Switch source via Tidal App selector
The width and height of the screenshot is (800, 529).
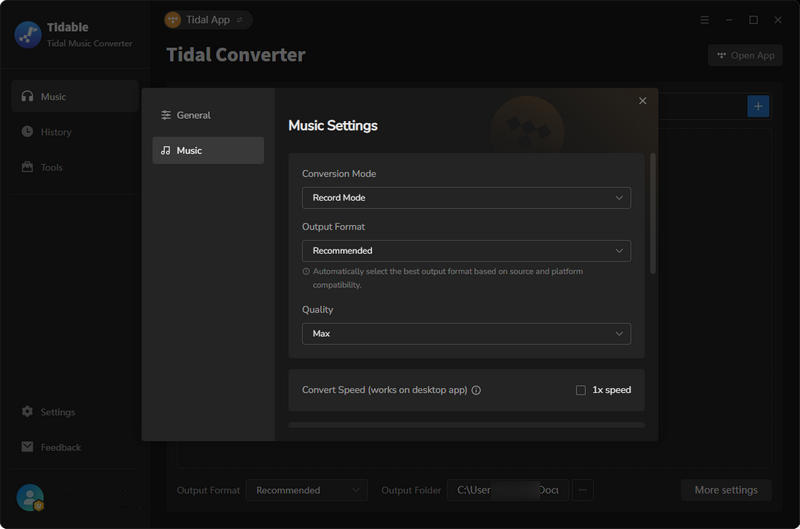point(208,20)
